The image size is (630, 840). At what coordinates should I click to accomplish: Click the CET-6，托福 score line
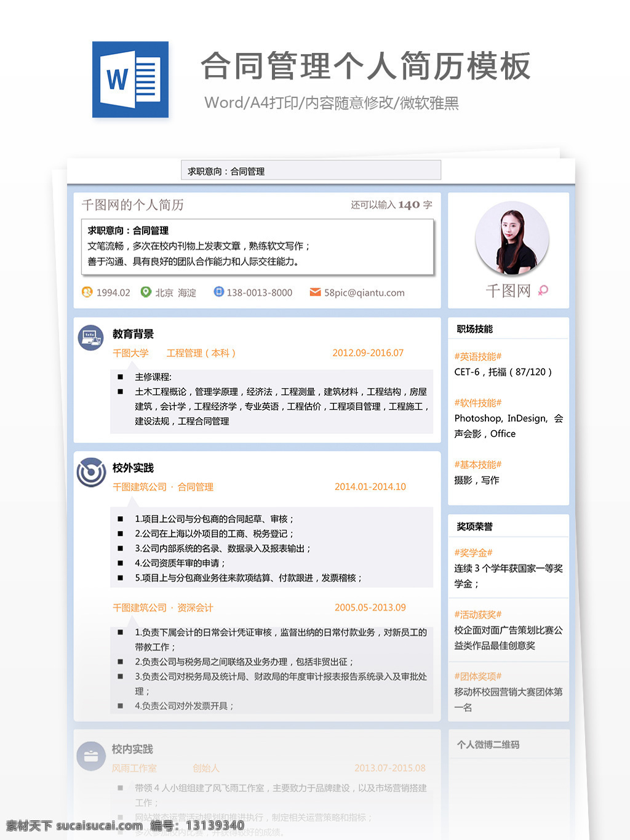click(x=503, y=372)
